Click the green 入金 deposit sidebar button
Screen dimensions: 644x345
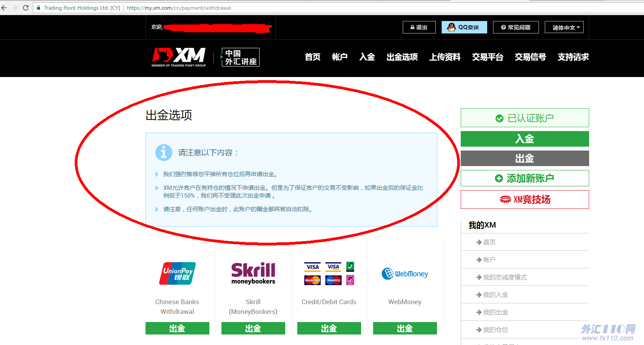525,139
